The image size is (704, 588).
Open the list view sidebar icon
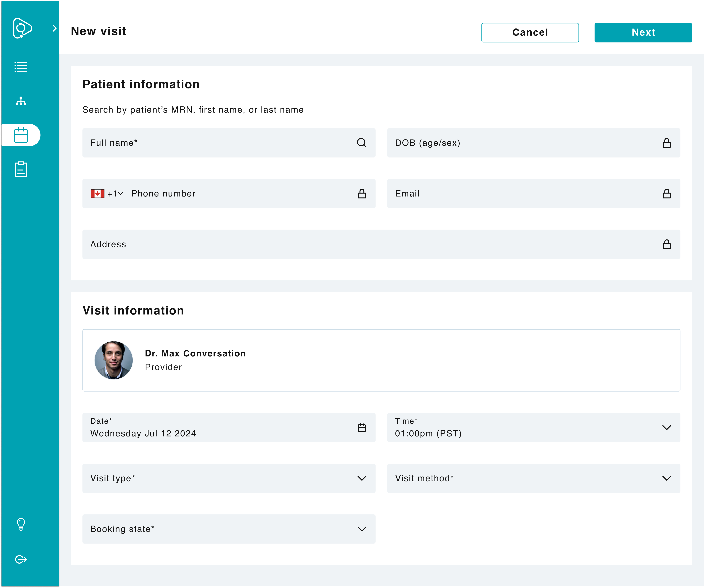(x=21, y=67)
